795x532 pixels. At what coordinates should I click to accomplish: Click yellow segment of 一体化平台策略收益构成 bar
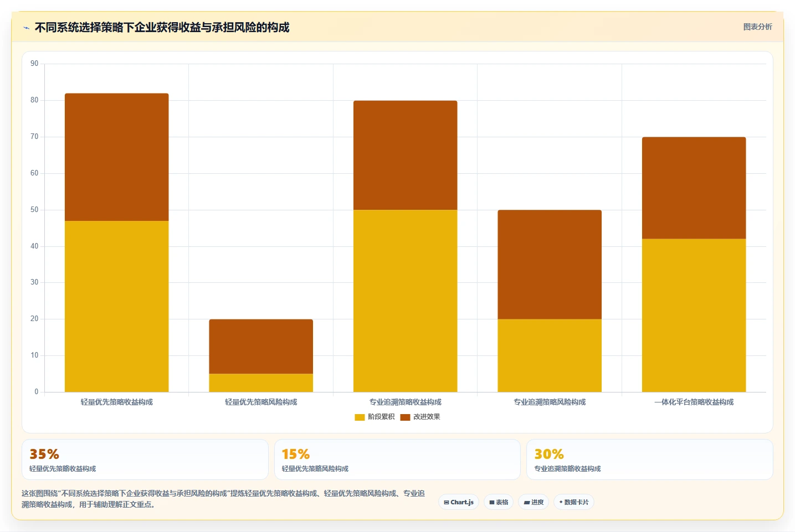694,316
